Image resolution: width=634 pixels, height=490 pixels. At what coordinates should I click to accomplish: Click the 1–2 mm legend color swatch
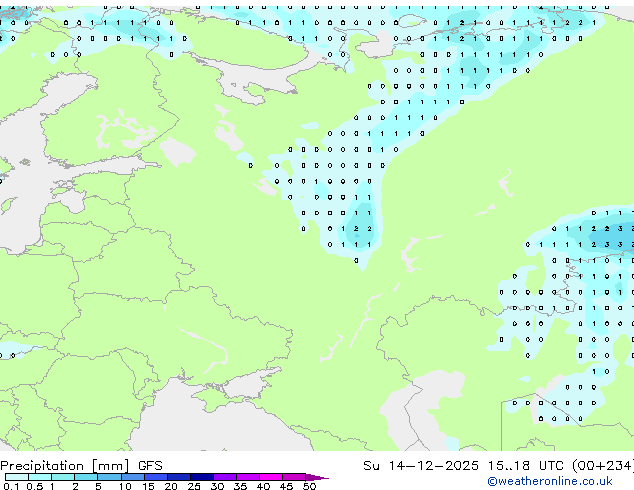(x=63, y=477)
